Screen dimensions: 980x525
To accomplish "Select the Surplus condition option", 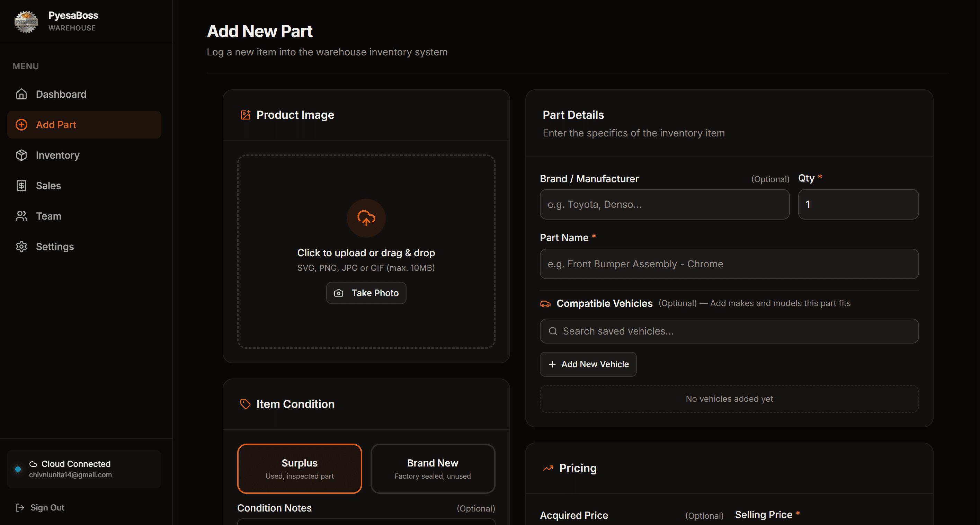I will click(300, 469).
